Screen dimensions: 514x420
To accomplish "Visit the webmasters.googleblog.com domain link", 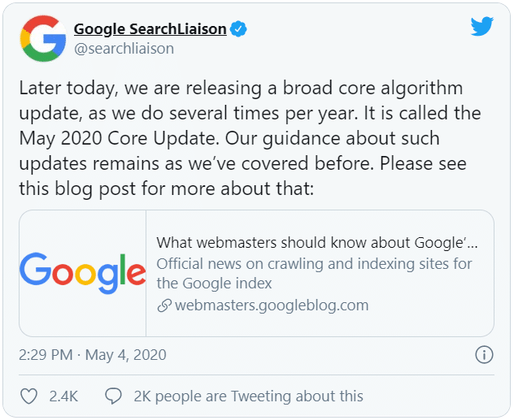I will click(x=272, y=305).
